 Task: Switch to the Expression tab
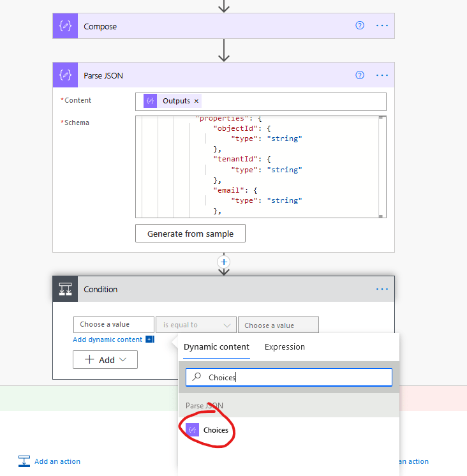[x=285, y=347]
